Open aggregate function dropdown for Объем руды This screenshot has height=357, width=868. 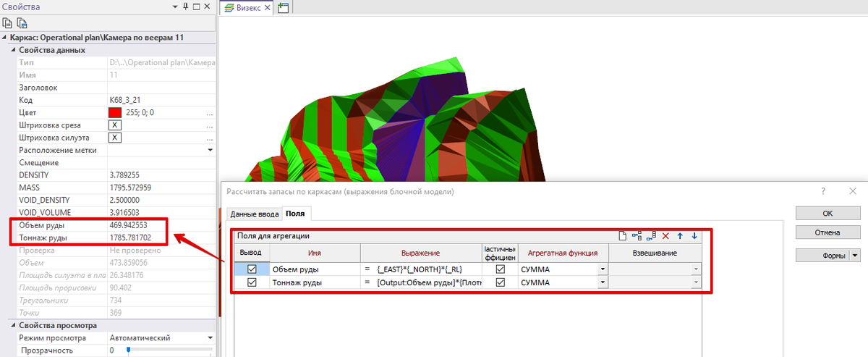[x=602, y=269]
